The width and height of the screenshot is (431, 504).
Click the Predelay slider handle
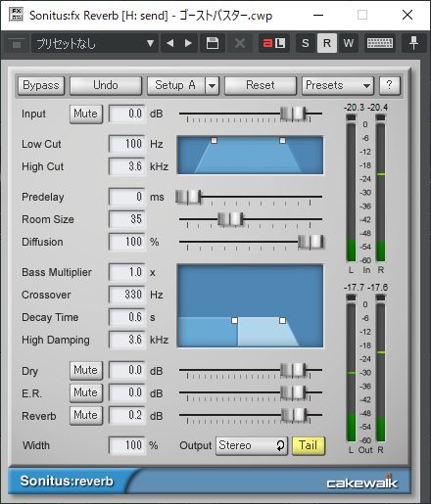(188, 197)
